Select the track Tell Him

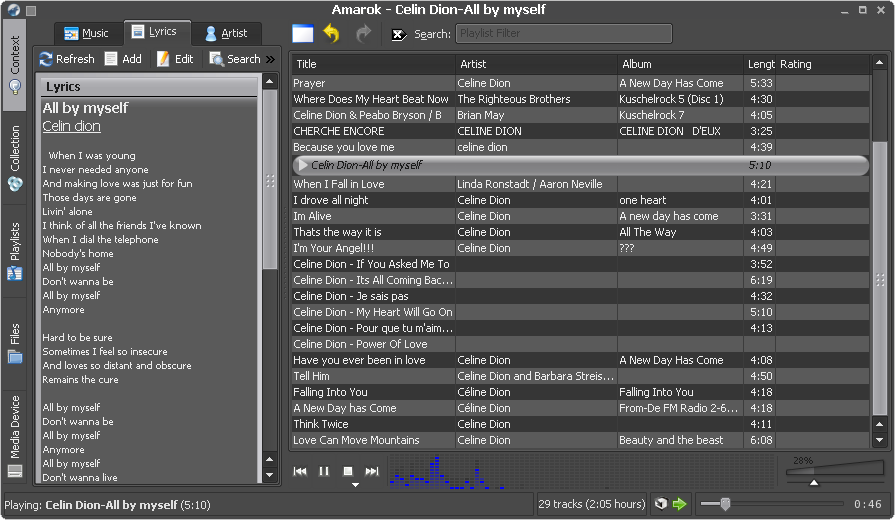point(580,376)
